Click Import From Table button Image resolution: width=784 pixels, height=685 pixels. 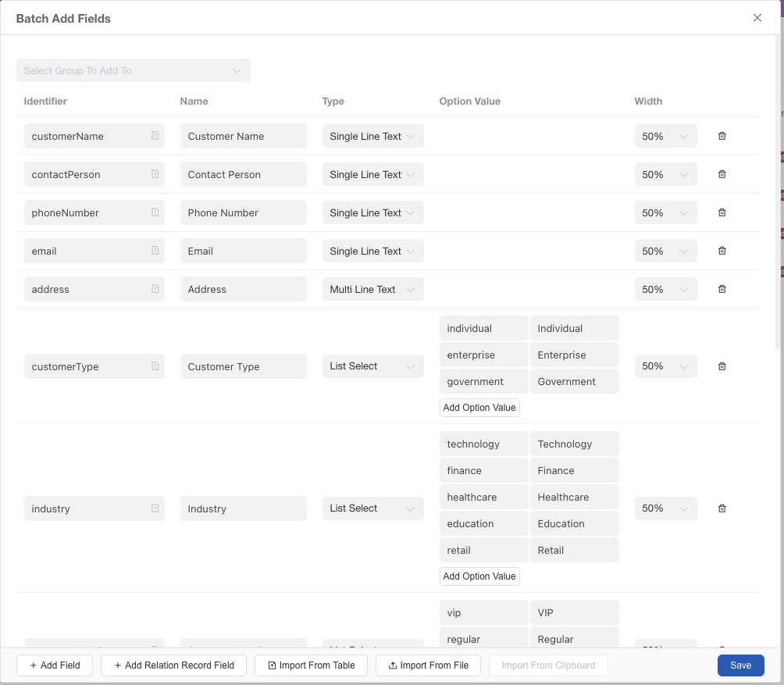point(311,665)
